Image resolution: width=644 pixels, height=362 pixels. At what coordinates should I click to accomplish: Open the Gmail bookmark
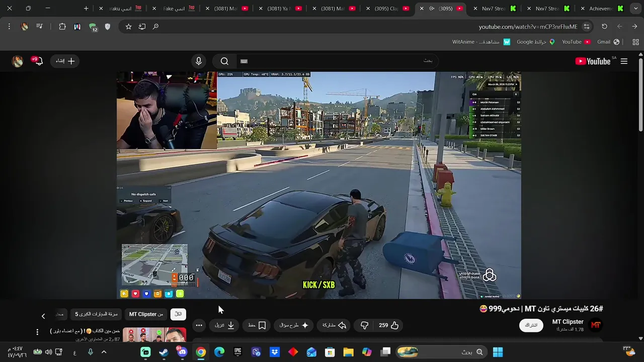[608, 42]
